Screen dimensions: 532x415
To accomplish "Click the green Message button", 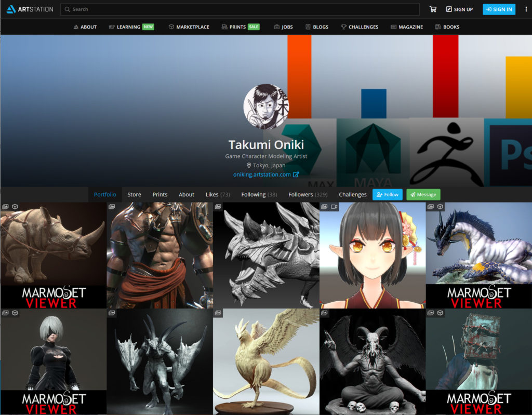I will click(423, 194).
